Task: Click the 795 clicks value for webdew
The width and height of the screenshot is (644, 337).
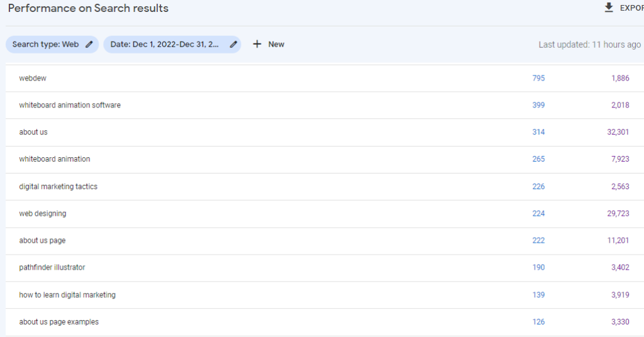Action: (538, 79)
